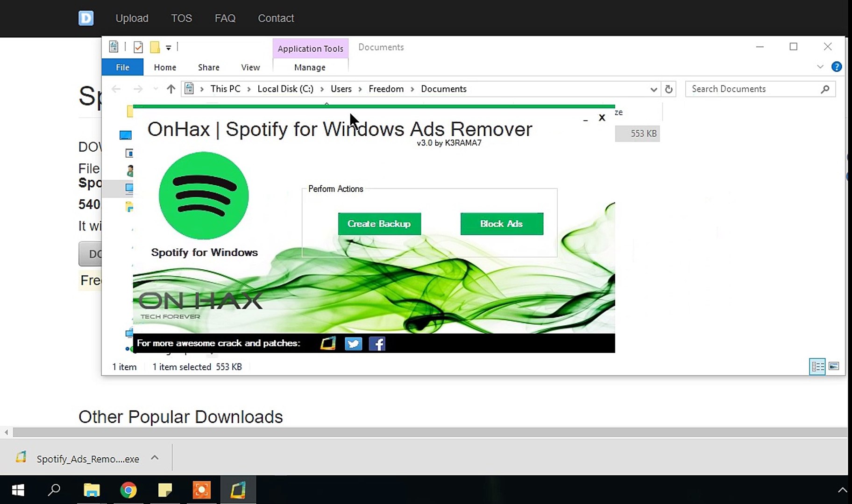Open the Manage ribbon tab

pos(310,67)
